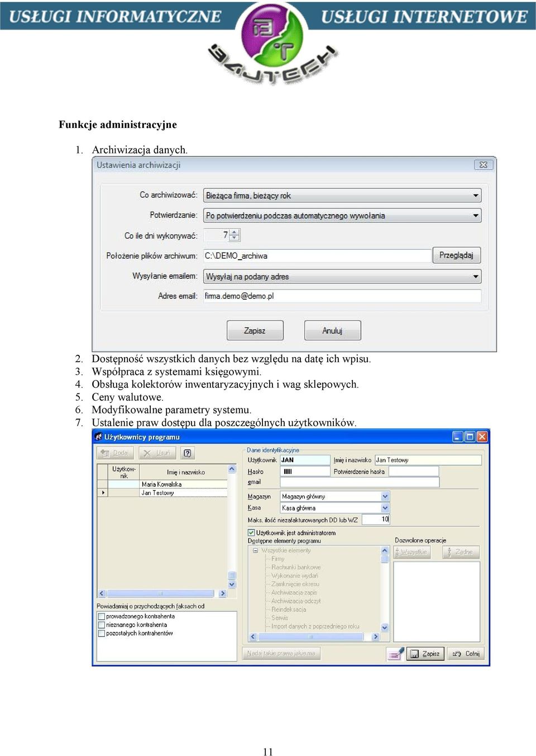Select 'Archiwizacja-zapis' tree item

pos(294,592)
